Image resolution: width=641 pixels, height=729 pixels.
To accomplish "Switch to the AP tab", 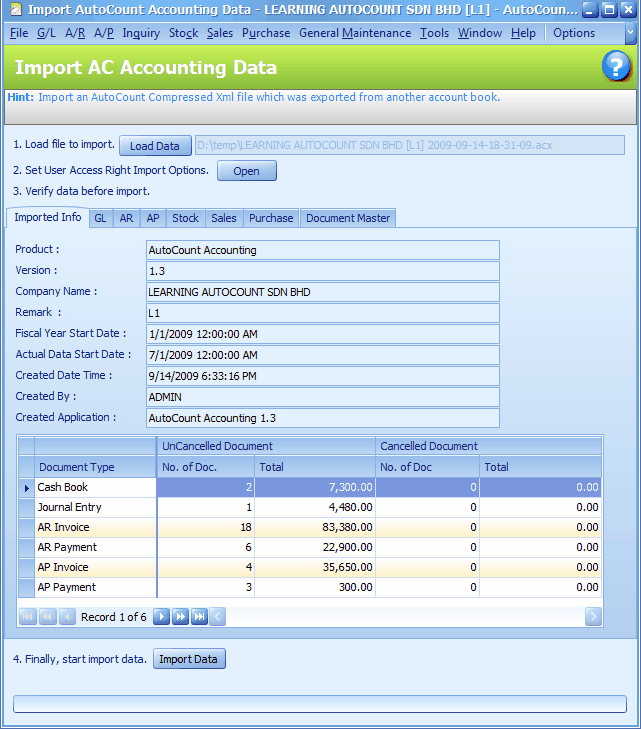I will coord(153,218).
